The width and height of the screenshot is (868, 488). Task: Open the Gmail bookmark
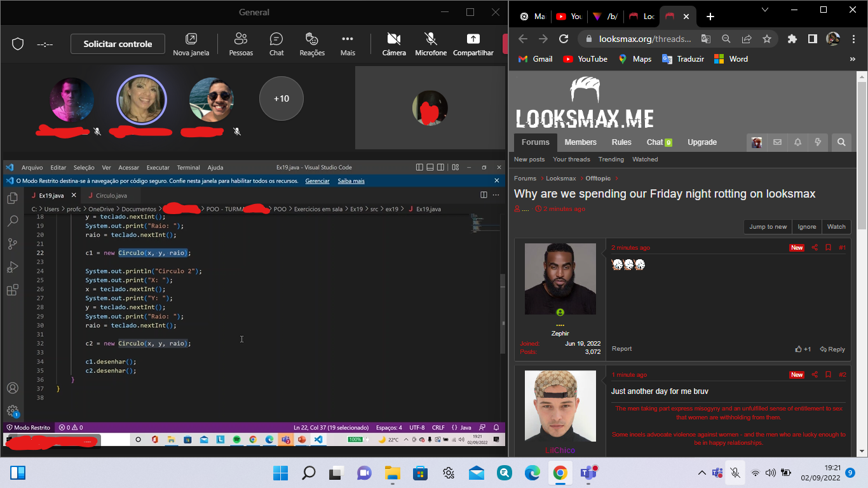(x=535, y=58)
